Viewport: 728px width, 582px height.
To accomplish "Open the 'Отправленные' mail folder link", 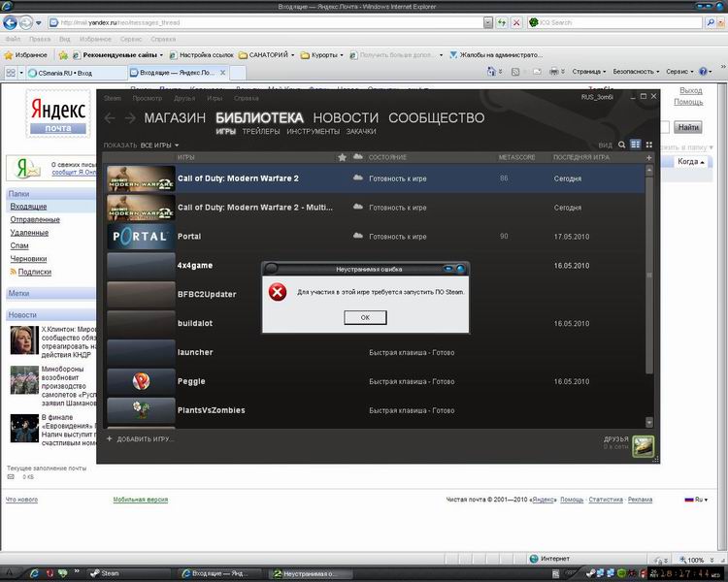I will coord(35,220).
